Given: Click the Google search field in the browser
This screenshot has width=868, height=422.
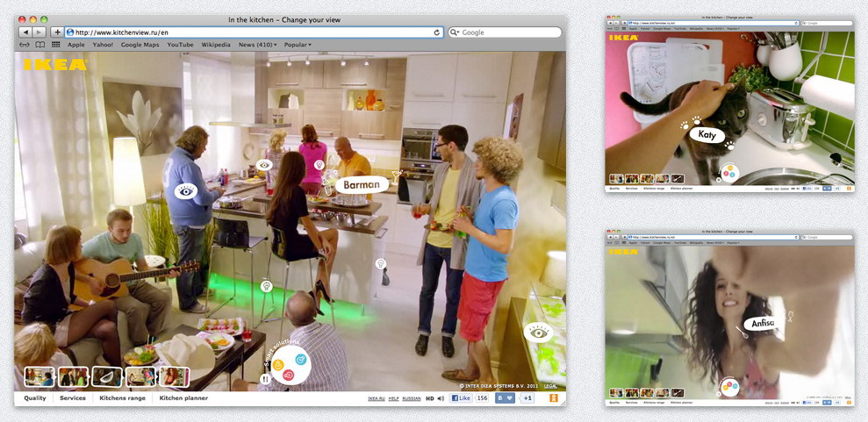Looking at the screenshot, I should click(x=505, y=32).
